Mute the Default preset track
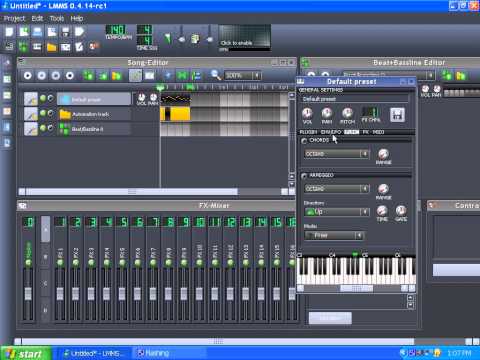The width and height of the screenshot is (480, 360). [x=43, y=98]
